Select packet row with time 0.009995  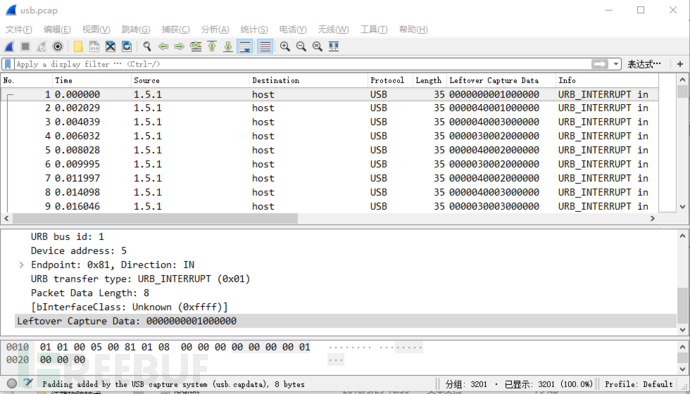click(329, 164)
